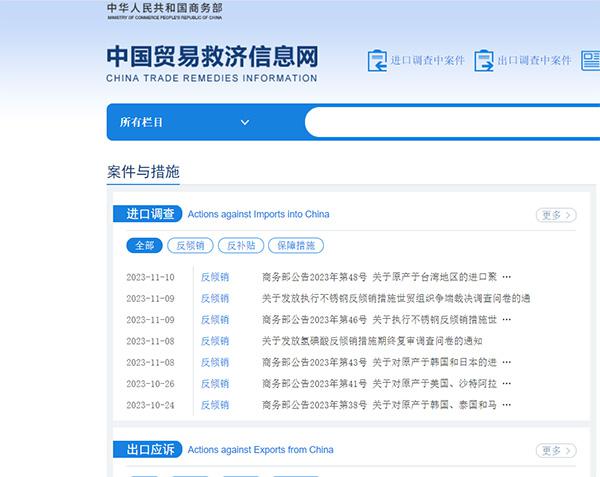This screenshot has width=600, height=477.
Task: Select the 保障措施 filter tab
Action: (x=296, y=246)
